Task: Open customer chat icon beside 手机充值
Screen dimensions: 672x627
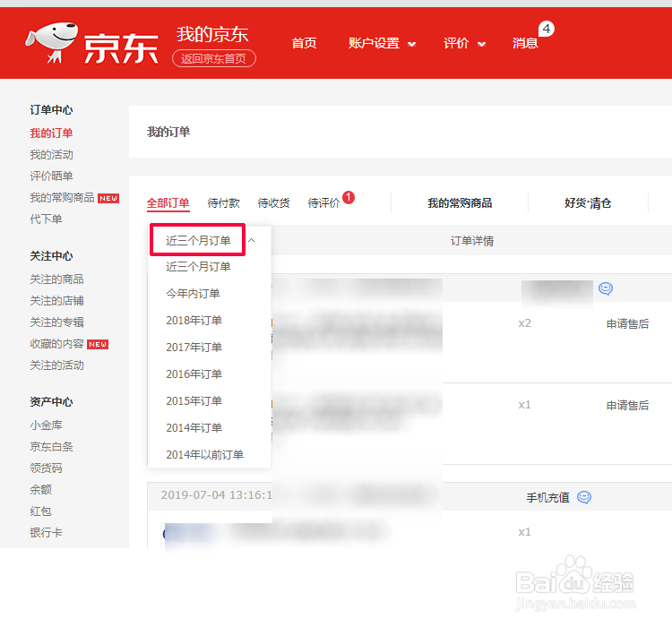Action: pos(584,497)
